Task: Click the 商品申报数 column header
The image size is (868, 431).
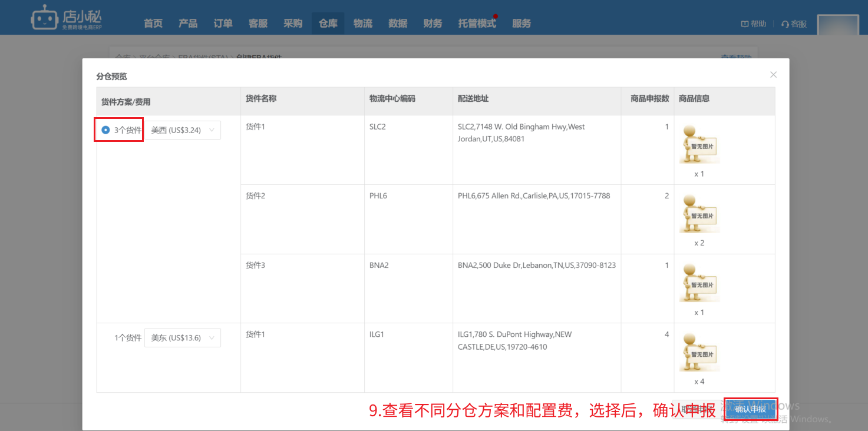Action: (x=650, y=98)
